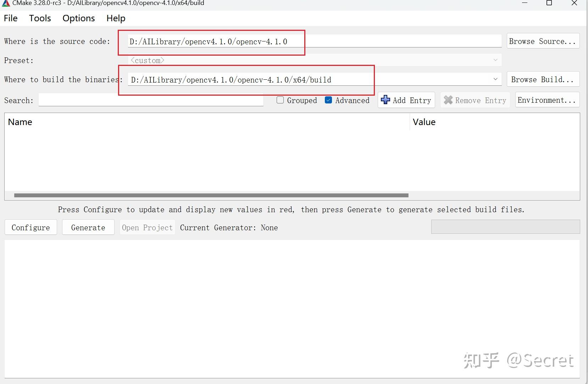Click the Remove Entry X icon

point(448,100)
